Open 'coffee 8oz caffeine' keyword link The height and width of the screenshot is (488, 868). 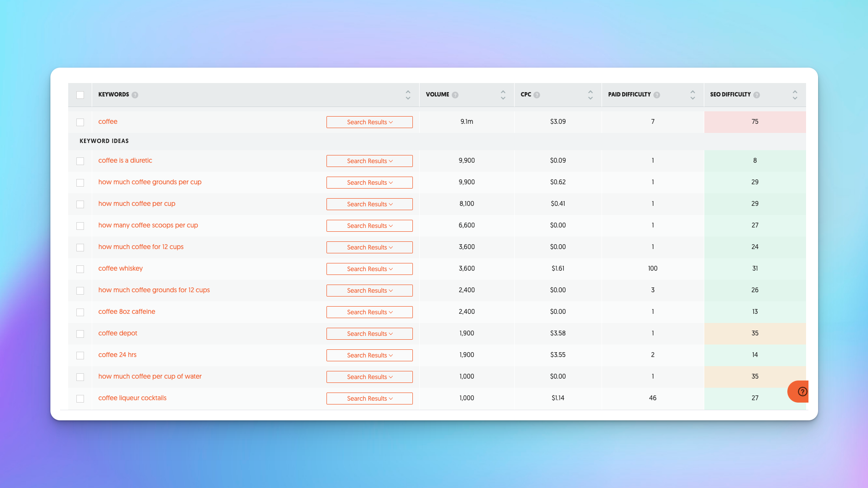[x=127, y=312]
